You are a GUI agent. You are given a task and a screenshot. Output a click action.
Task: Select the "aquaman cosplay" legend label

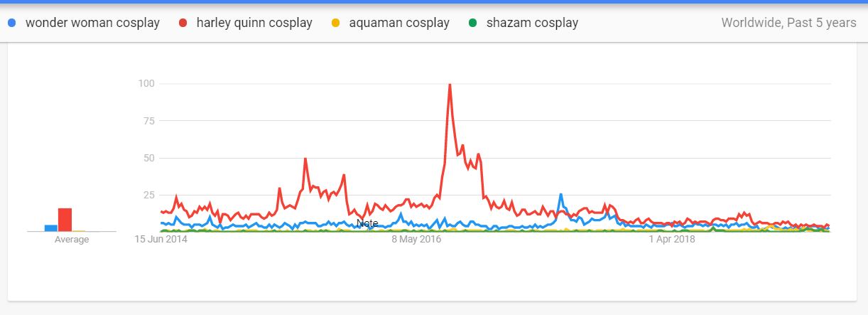tap(398, 23)
